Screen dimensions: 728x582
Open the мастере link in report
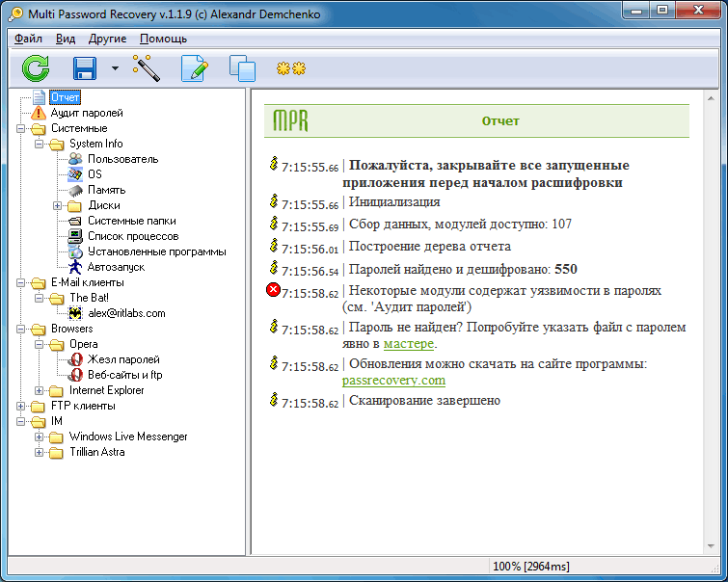point(409,344)
